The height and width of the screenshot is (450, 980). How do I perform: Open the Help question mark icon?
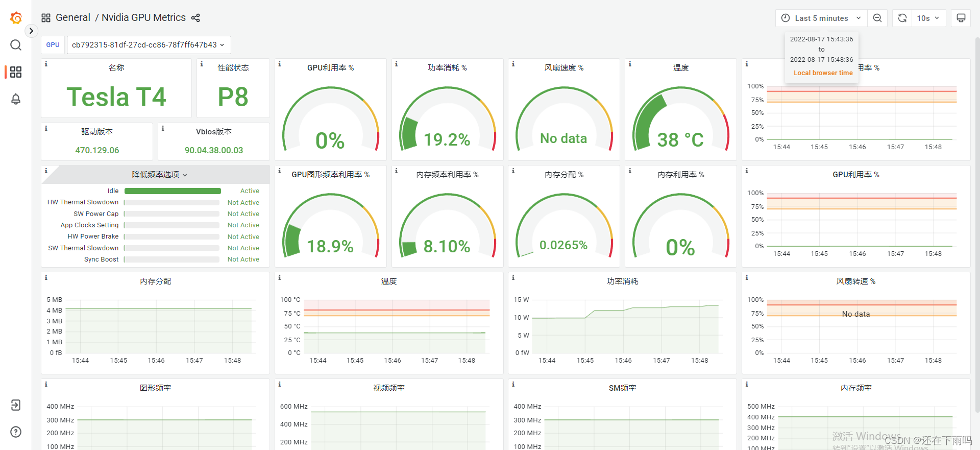16,432
